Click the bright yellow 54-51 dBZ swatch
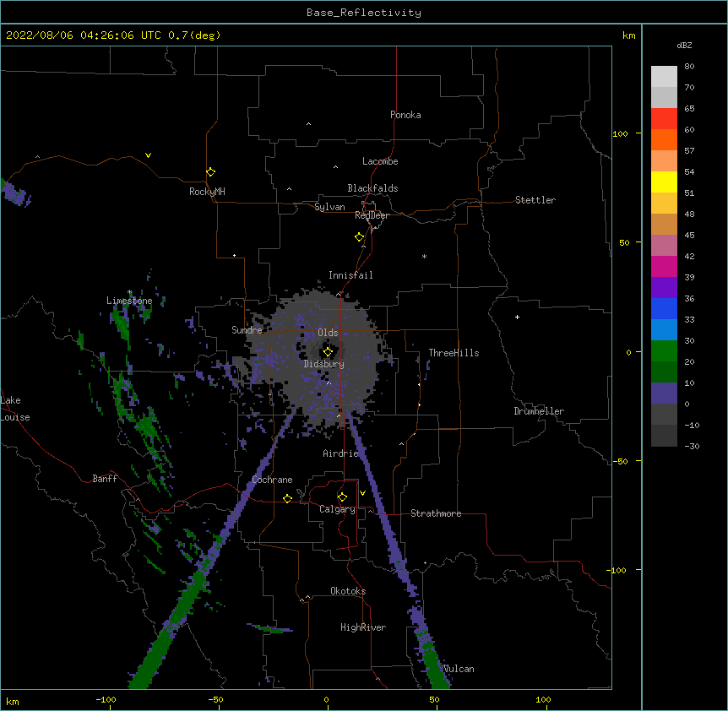Viewport: 728px width, 711px height. [x=664, y=182]
